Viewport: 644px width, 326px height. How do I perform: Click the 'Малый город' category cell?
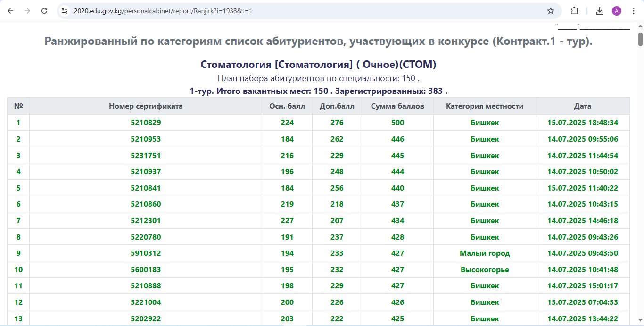pos(485,253)
